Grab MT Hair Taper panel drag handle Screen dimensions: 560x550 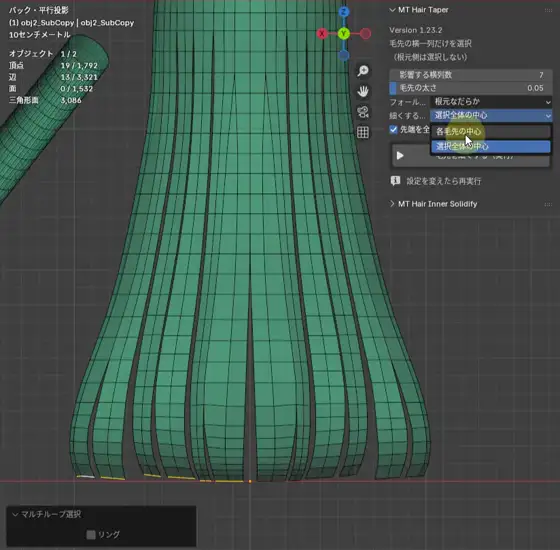click(548, 10)
